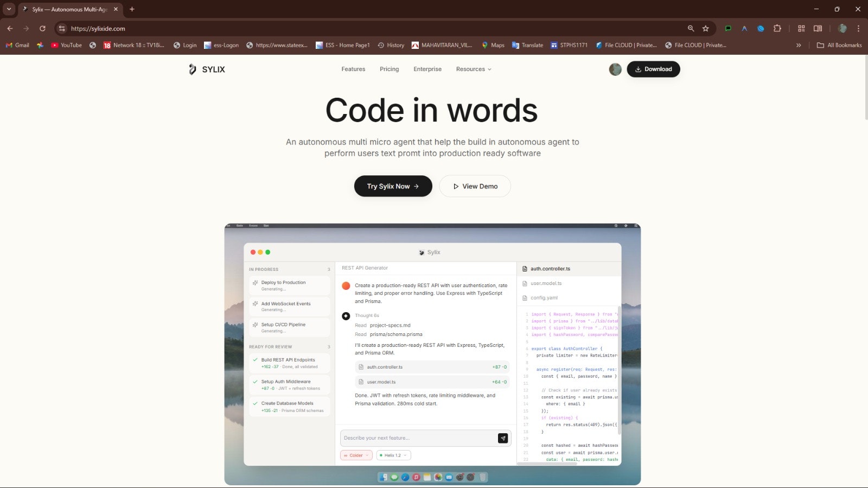Click the page vertical scrollbar
This screenshot has height=488, width=868.
pyautogui.click(x=865, y=87)
